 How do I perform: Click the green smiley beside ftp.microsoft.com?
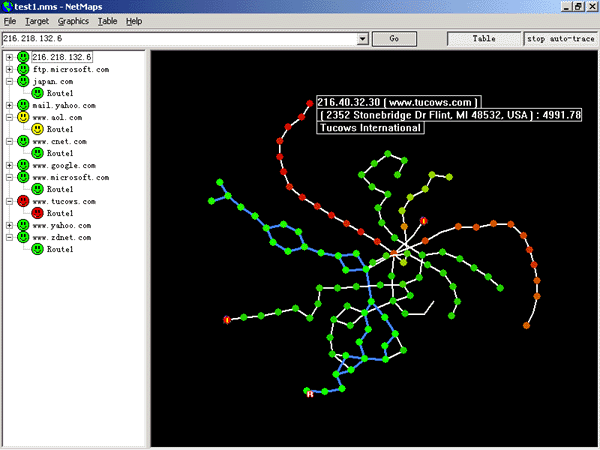click(23, 69)
